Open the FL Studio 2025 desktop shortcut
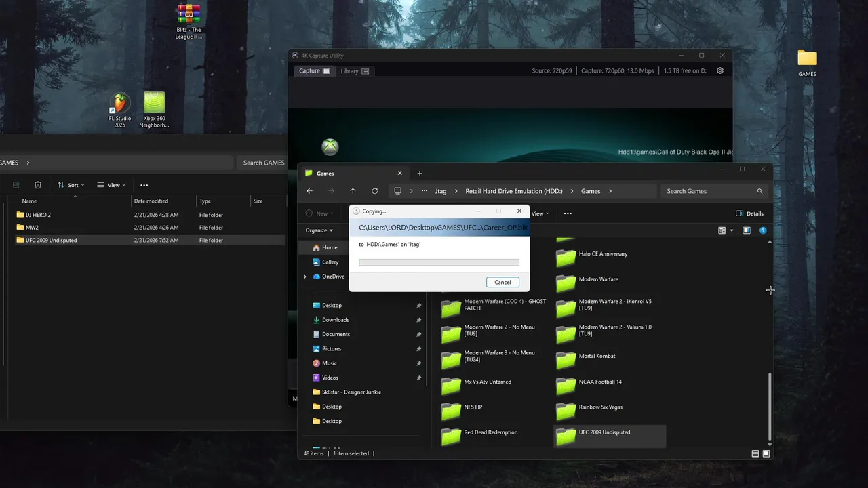 pyautogui.click(x=120, y=110)
